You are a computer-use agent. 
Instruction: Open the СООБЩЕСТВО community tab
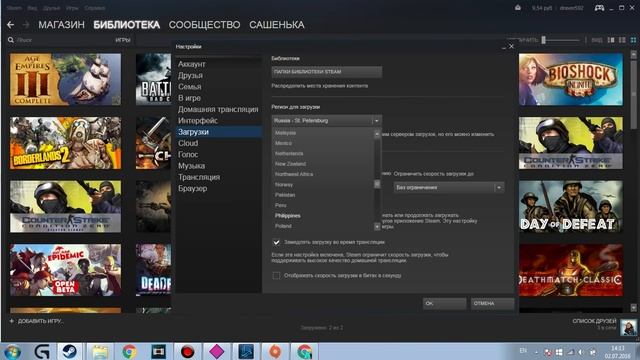point(204,25)
